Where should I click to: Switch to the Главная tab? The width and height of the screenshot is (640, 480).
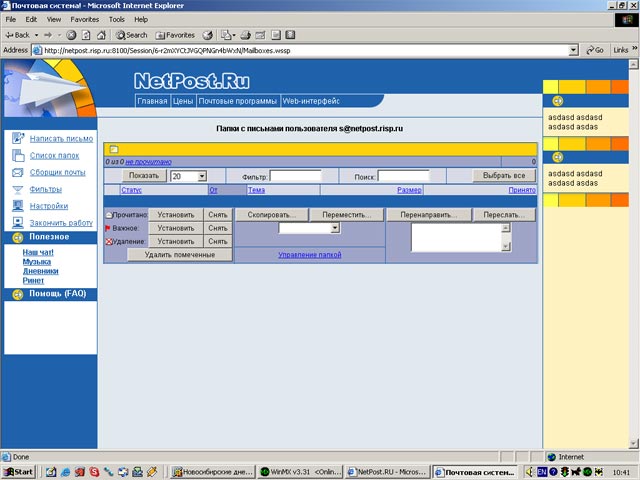(152, 101)
